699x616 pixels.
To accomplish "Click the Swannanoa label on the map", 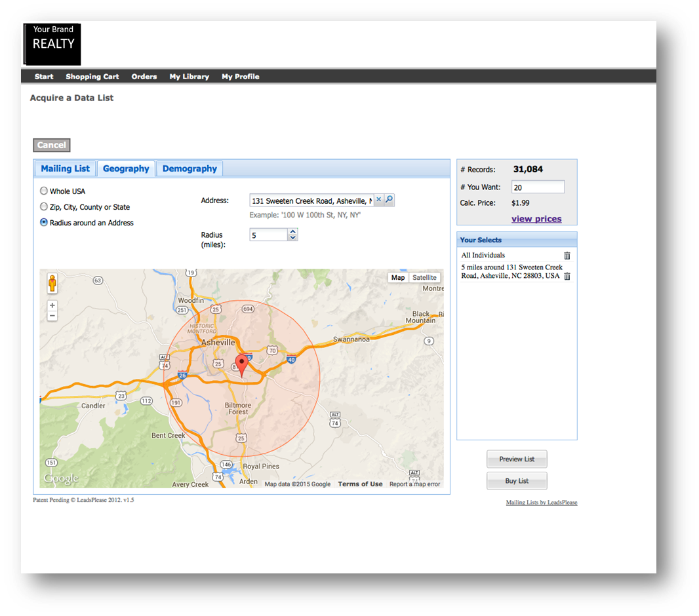I will click(x=351, y=339).
